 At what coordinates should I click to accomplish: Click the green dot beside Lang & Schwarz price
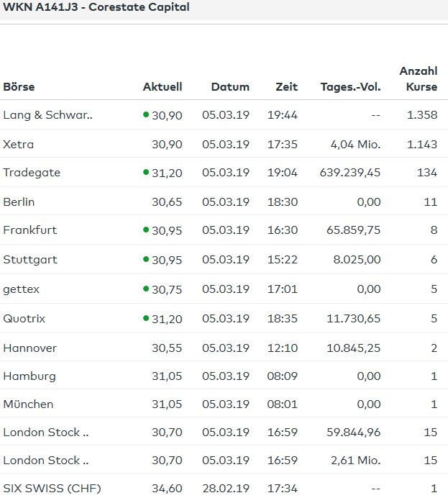click(146, 114)
